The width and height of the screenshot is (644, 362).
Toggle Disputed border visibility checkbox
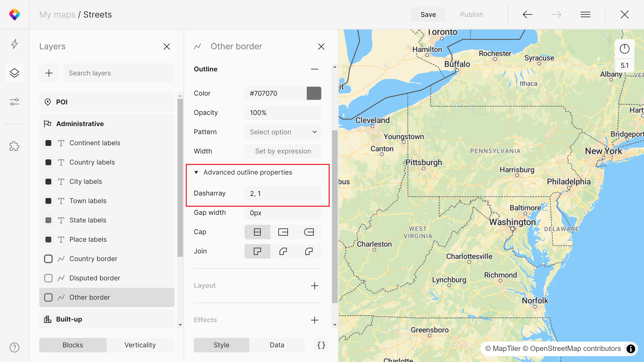tap(48, 278)
